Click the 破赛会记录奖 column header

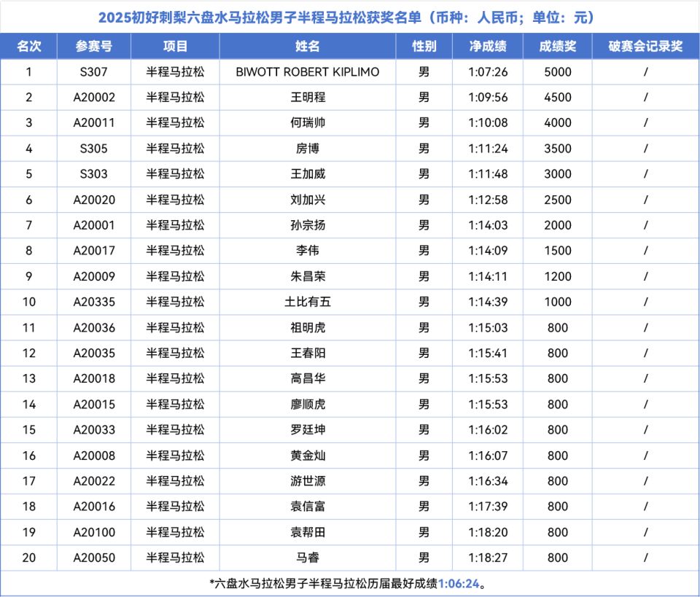pos(645,46)
